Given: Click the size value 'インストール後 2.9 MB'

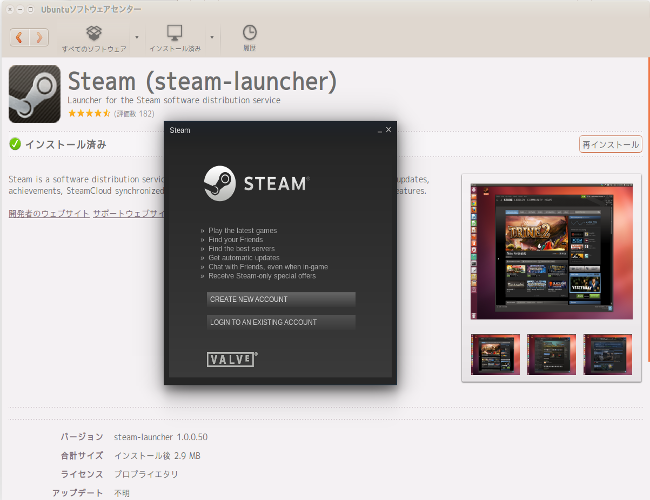Looking at the screenshot, I should 158,456.
